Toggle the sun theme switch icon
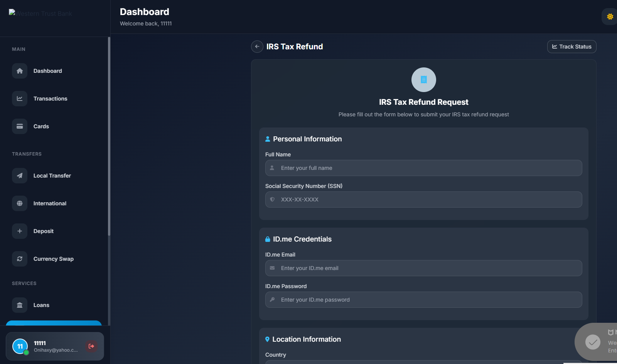Screen dimensions: 617x364 point(610,17)
